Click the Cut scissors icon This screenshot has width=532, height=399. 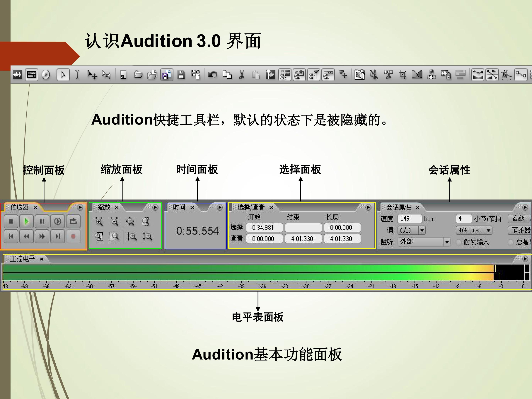[x=241, y=75]
